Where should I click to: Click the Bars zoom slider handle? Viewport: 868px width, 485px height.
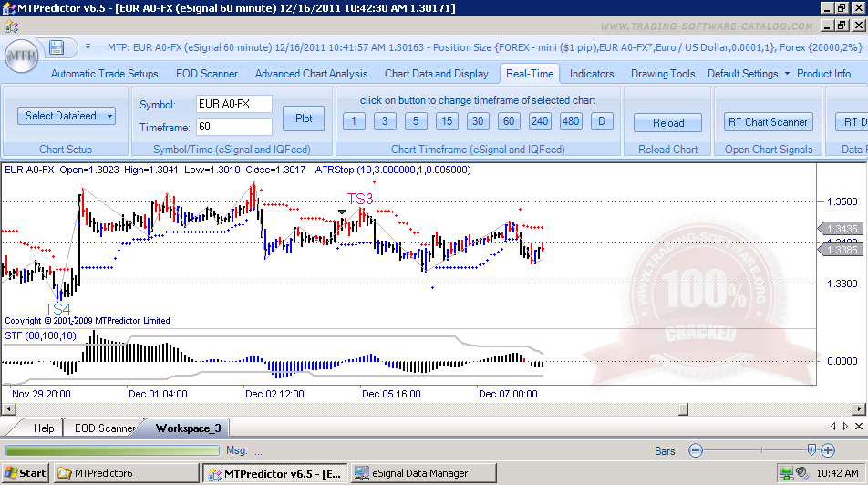tap(811, 449)
